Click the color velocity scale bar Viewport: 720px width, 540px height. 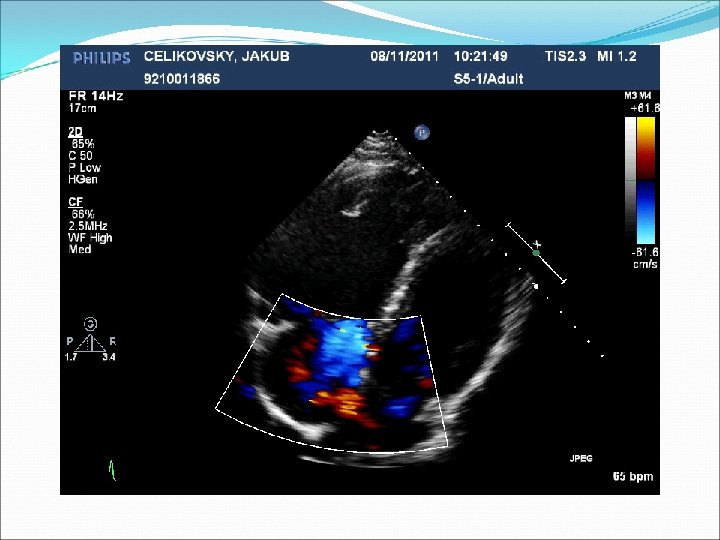645,180
